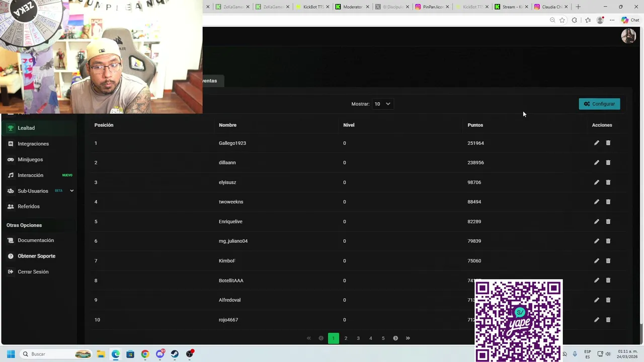Edit Alfredoval row

point(596,300)
